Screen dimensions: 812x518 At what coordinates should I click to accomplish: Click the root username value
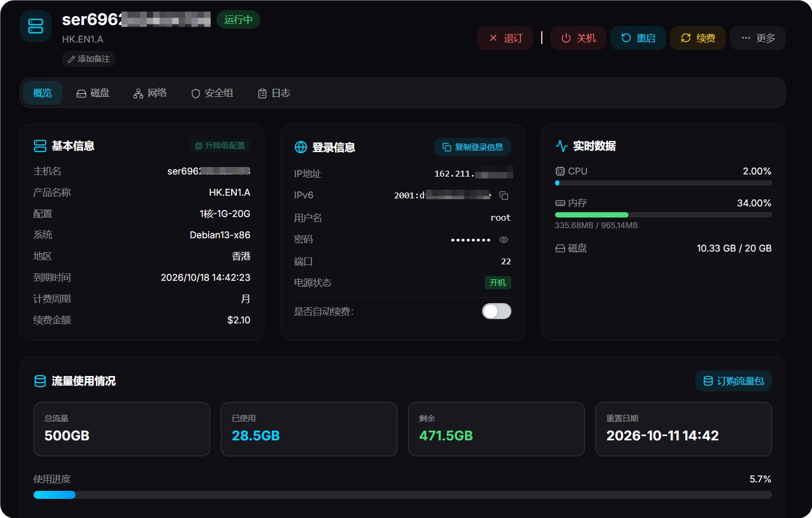pyautogui.click(x=501, y=218)
